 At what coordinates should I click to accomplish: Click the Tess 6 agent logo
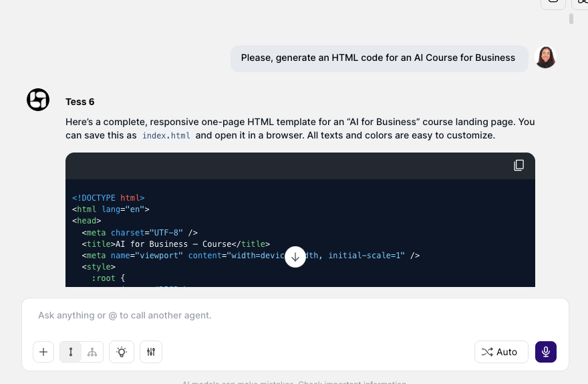[38, 100]
